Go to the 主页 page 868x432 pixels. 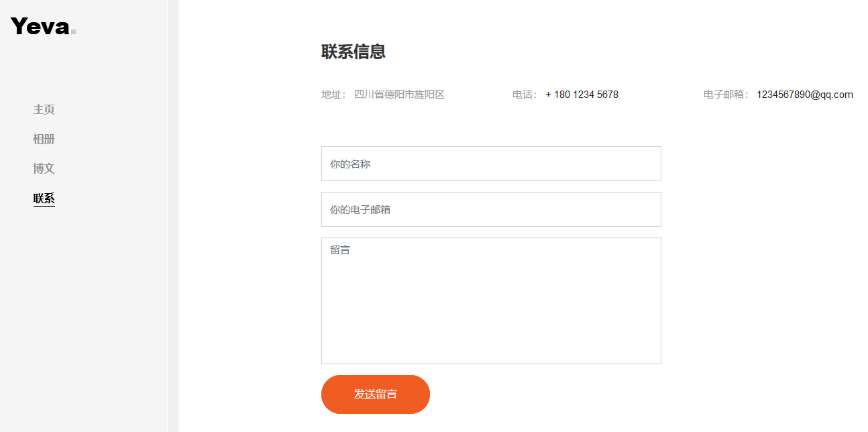pos(44,109)
